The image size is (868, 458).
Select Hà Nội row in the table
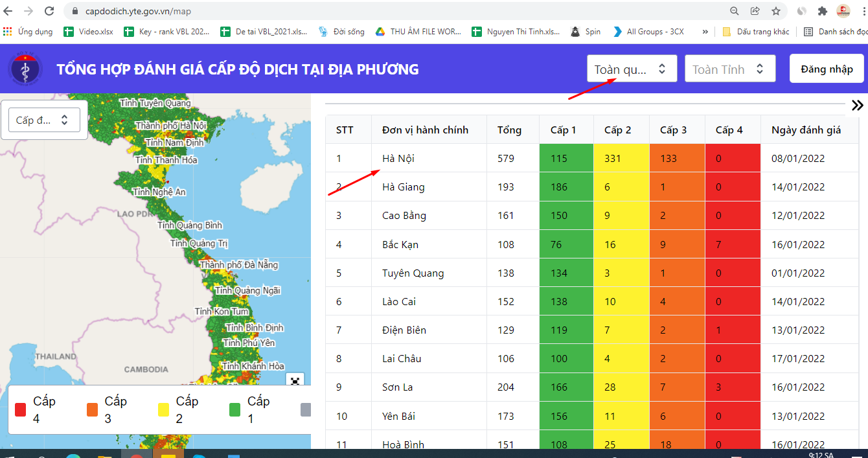pyautogui.click(x=398, y=158)
